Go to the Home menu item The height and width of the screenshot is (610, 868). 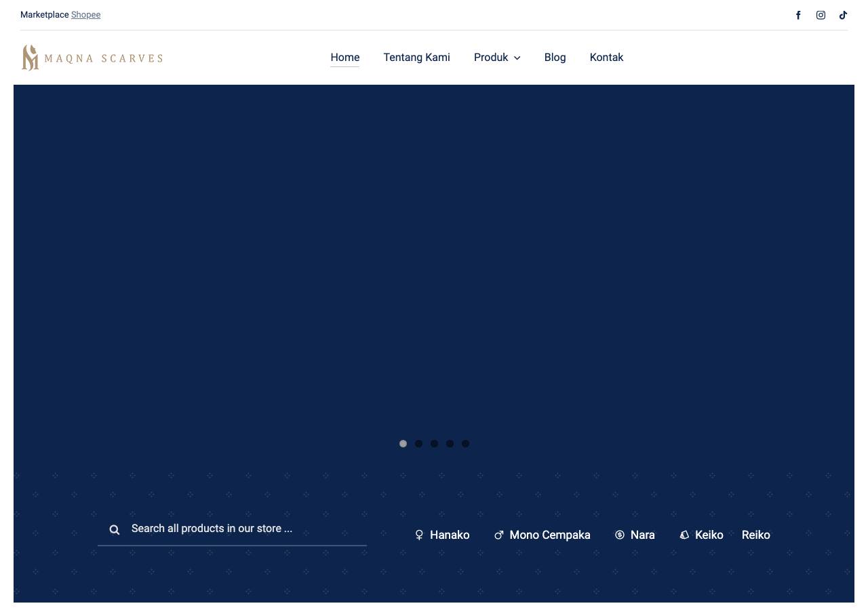click(x=345, y=58)
